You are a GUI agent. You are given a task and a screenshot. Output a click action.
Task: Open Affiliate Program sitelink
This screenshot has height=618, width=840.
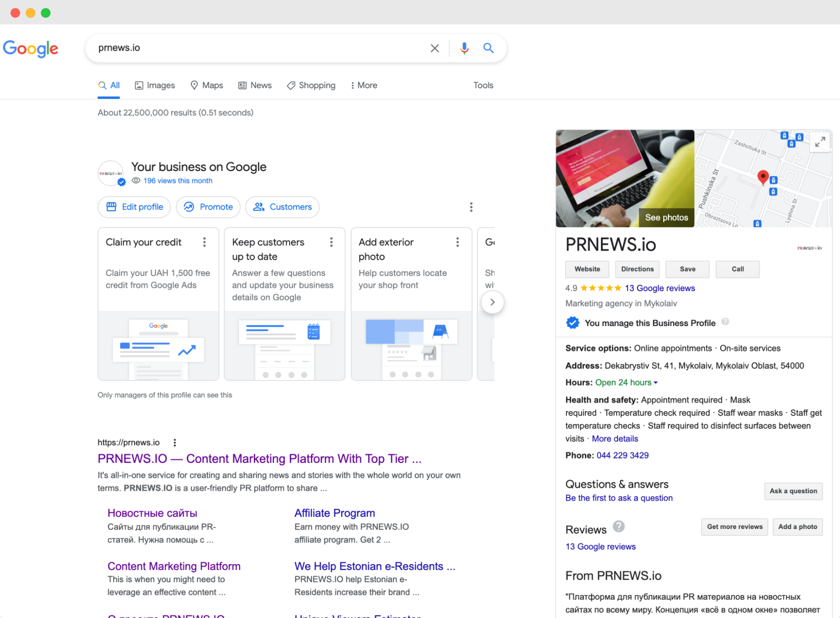[334, 513]
